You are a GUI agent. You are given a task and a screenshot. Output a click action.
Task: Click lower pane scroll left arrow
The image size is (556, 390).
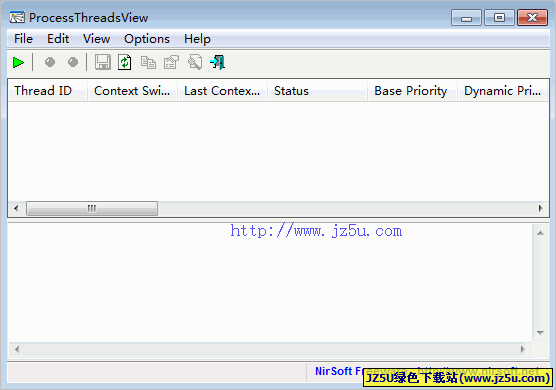point(17,350)
